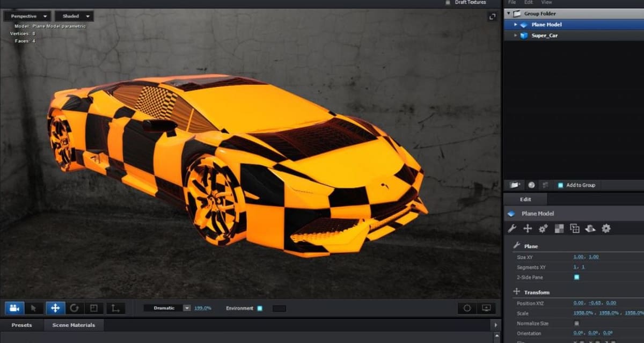The width and height of the screenshot is (644, 343).
Task: Toggle the Draft Textures checkbox
Action: 448,2
